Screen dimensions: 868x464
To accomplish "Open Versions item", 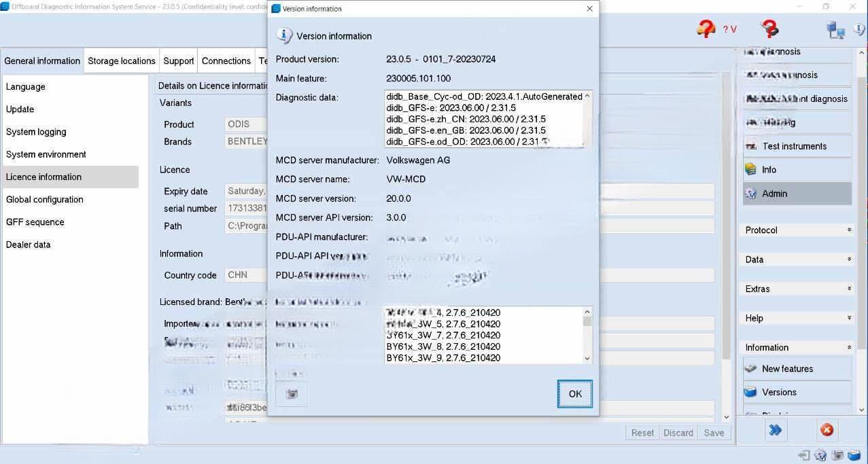I will pos(797,392).
